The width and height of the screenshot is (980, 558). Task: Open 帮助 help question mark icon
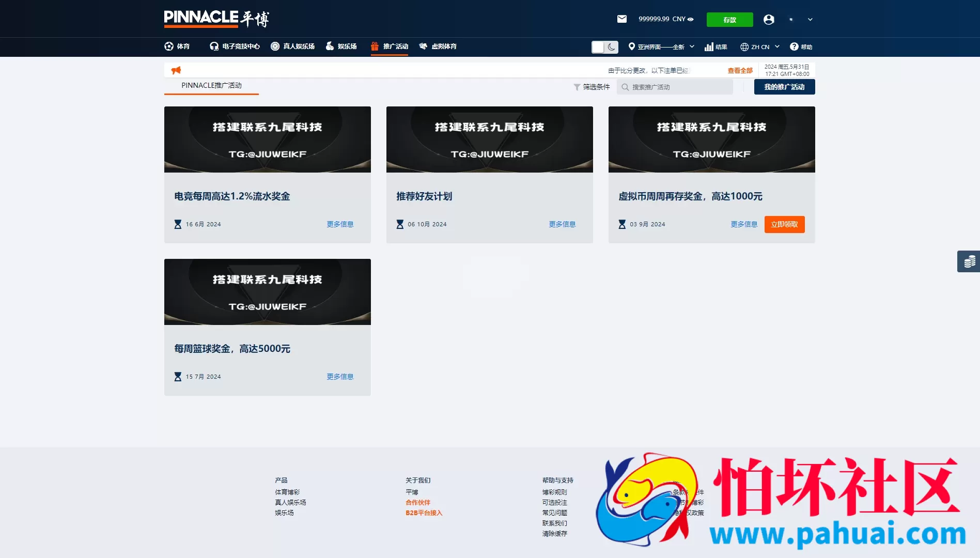[x=794, y=47]
